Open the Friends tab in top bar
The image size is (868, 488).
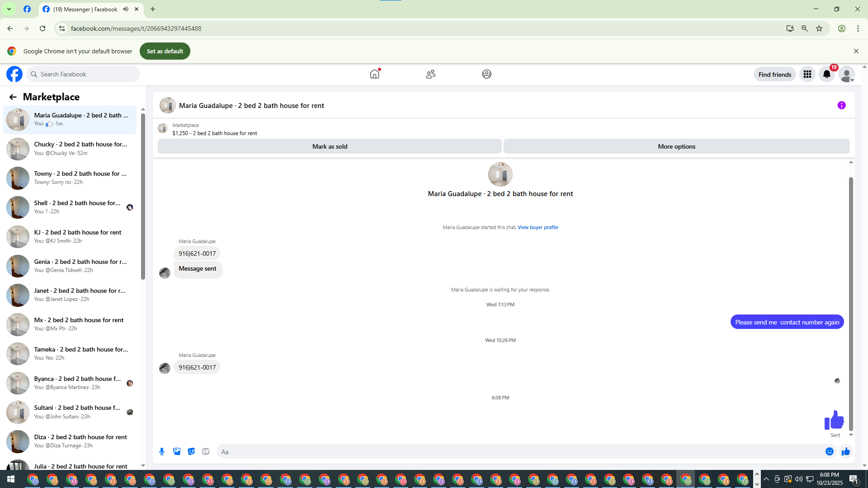tap(430, 74)
